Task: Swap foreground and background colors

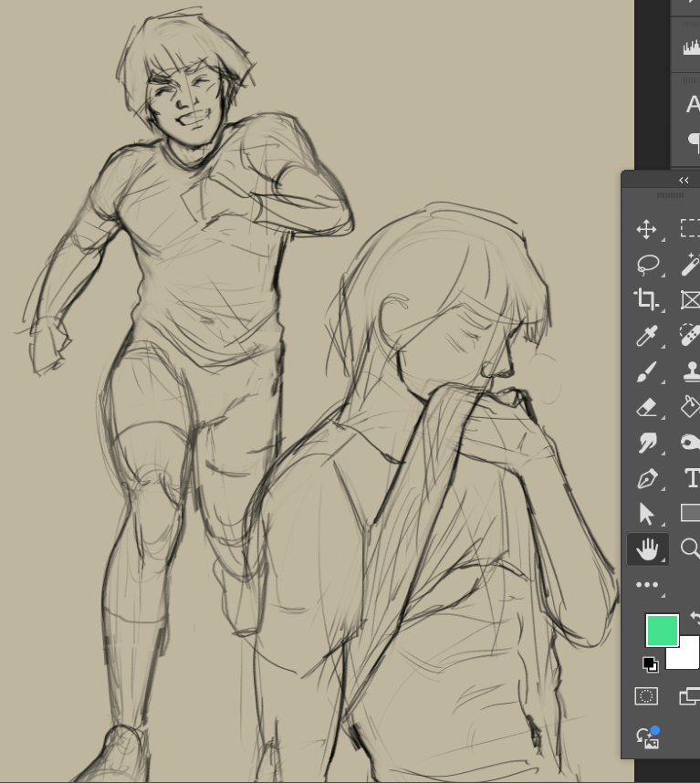Action: [695, 618]
